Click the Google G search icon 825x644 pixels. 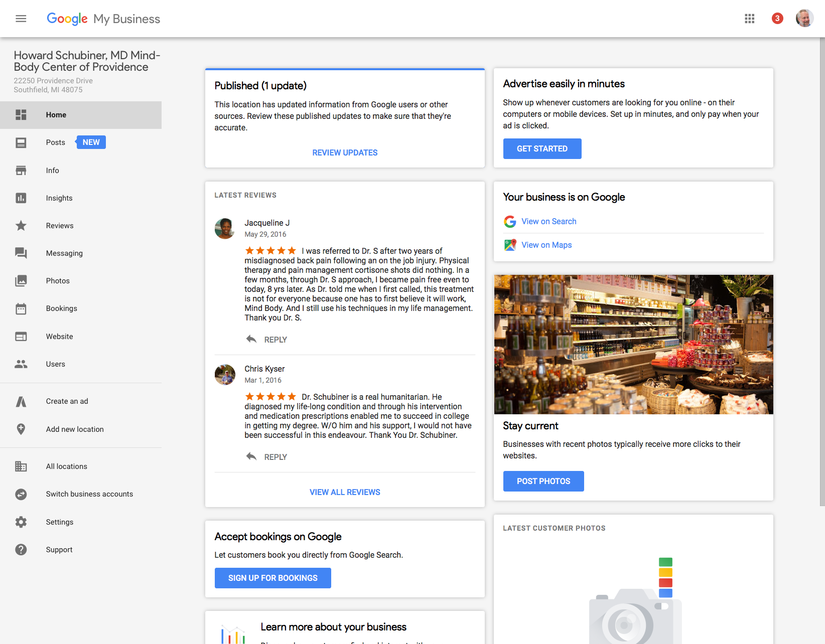510,222
